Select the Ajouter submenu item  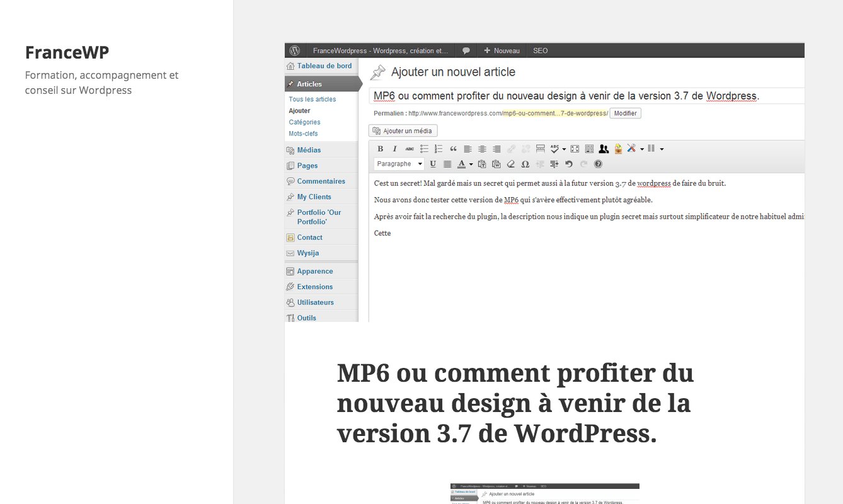[300, 110]
